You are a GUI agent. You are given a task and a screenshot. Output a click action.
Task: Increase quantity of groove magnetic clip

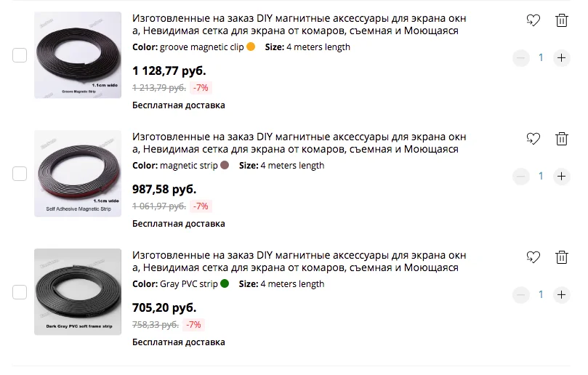click(561, 57)
